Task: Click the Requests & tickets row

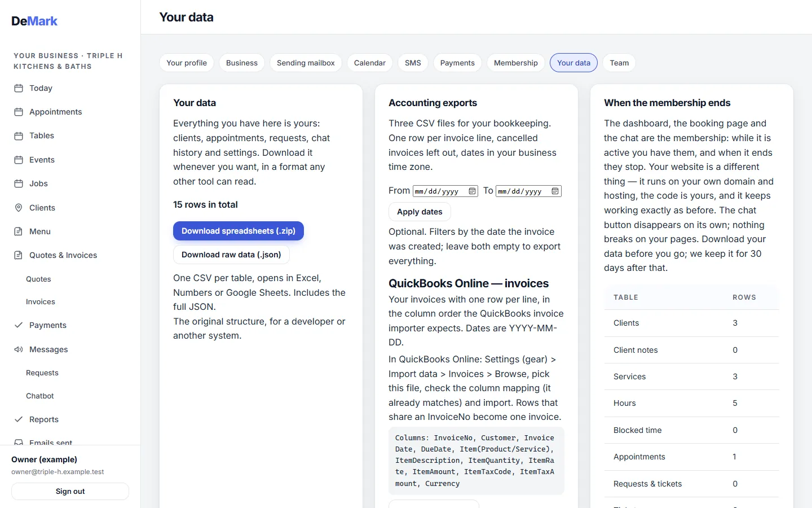Action: click(692, 484)
